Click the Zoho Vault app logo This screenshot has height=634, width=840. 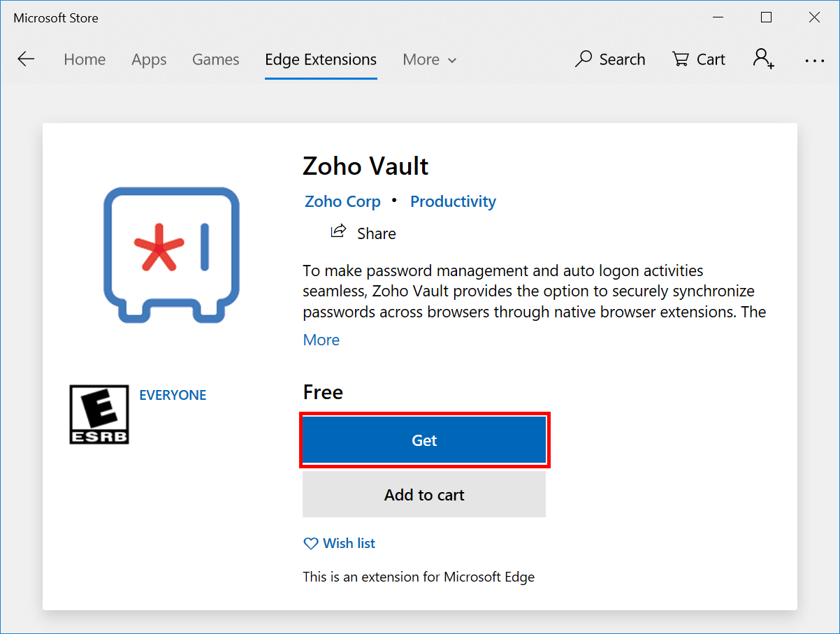(x=171, y=254)
